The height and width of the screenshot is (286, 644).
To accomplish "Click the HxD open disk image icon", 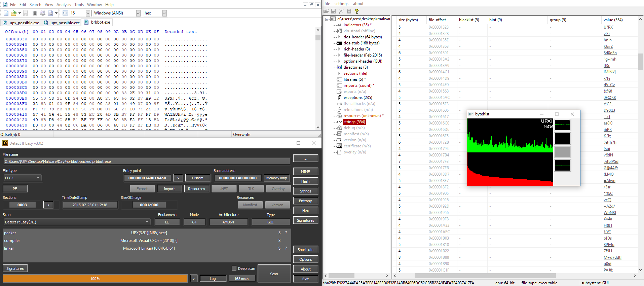I will coord(50,13).
